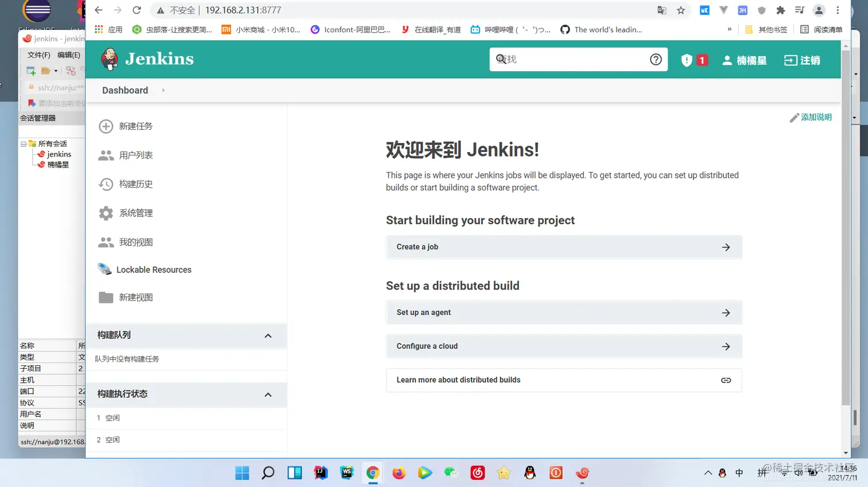Open 构建历史 with the clock icon
The height and width of the screenshot is (487, 868).
pyautogui.click(x=106, y=184)
